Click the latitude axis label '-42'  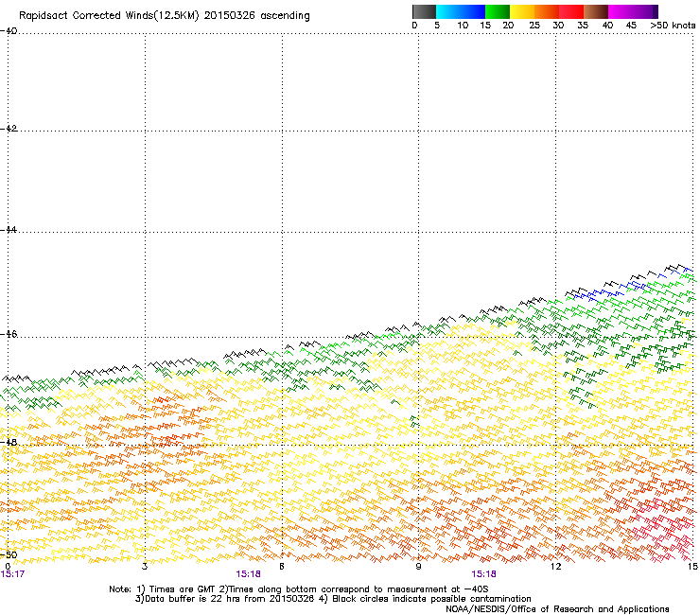(x=9, y=128)
